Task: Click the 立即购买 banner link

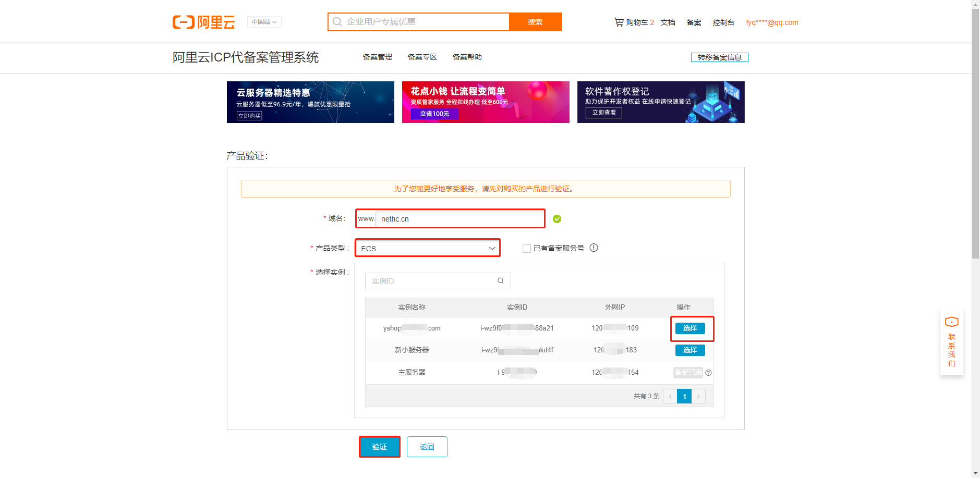Action: coord(249,116)
